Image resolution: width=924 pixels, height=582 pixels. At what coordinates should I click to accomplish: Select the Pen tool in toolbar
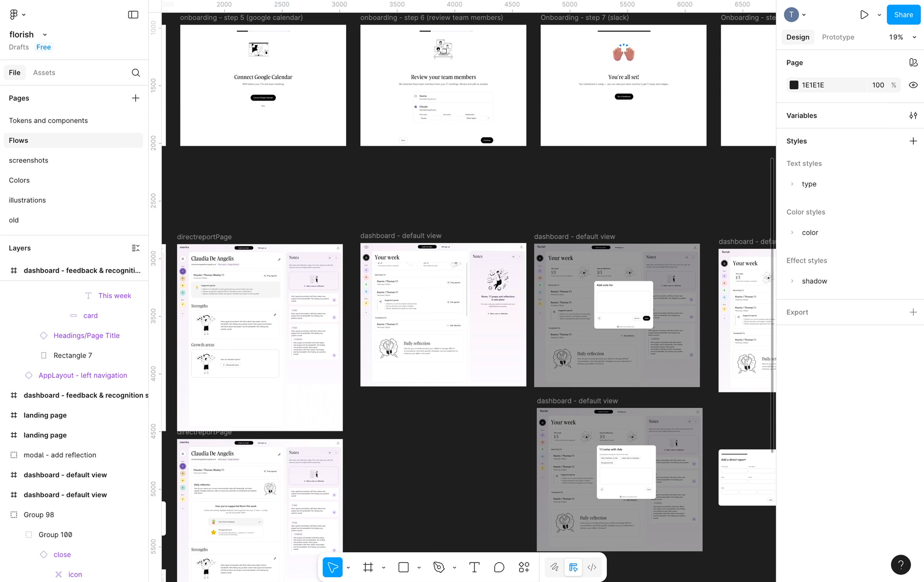click(439, 567)
